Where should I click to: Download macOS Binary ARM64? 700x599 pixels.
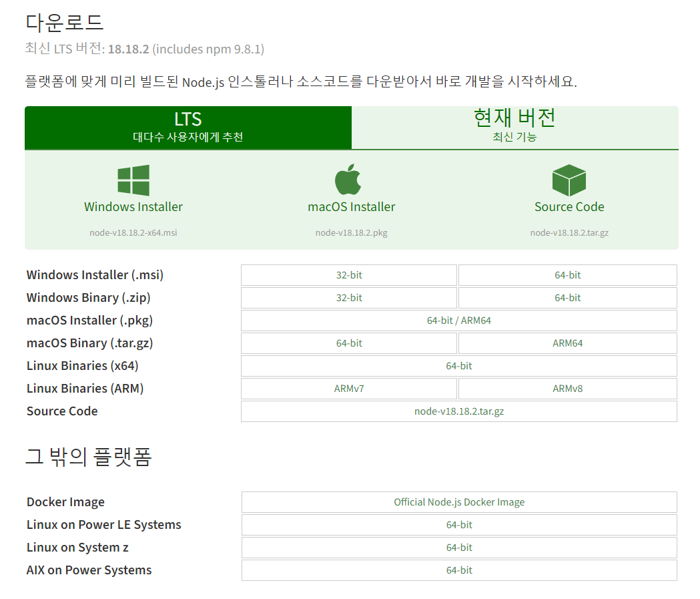click(567, 343)
